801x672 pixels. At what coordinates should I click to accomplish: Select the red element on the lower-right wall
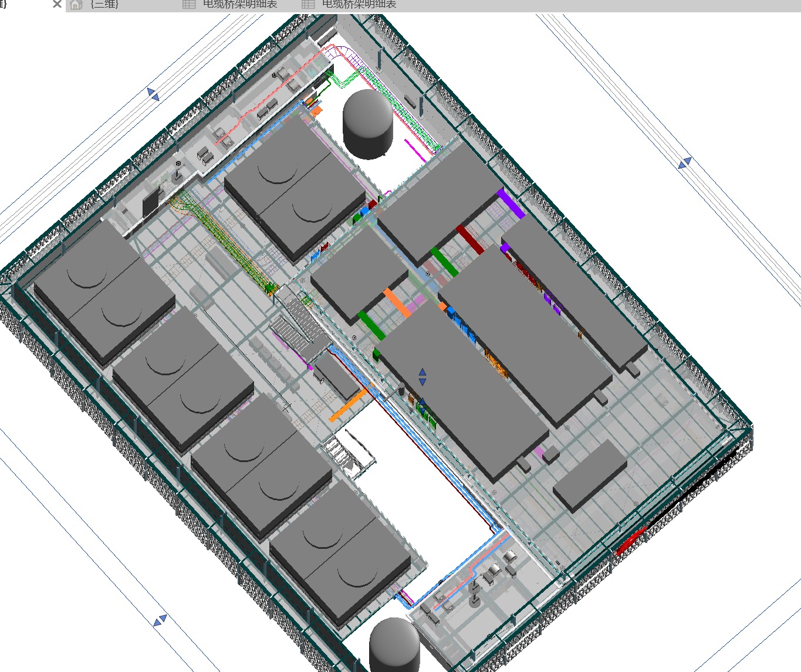coord(631,541)
